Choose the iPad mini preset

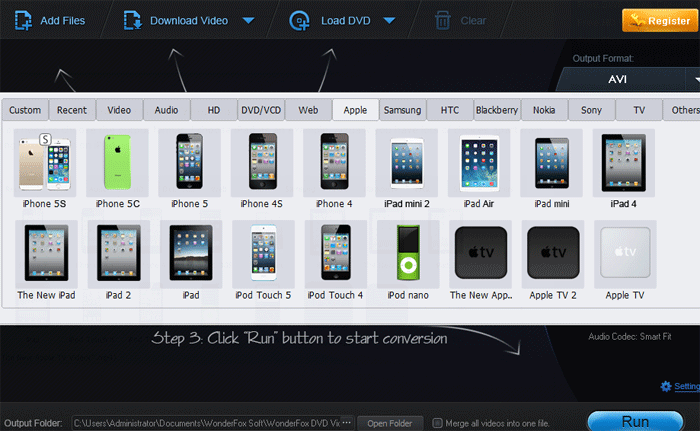pos(551,163)
